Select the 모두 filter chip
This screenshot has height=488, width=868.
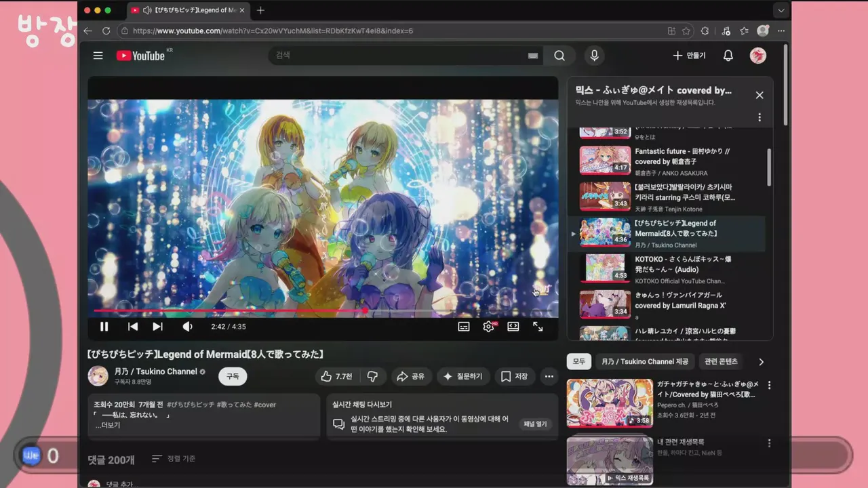click(579, 361)
